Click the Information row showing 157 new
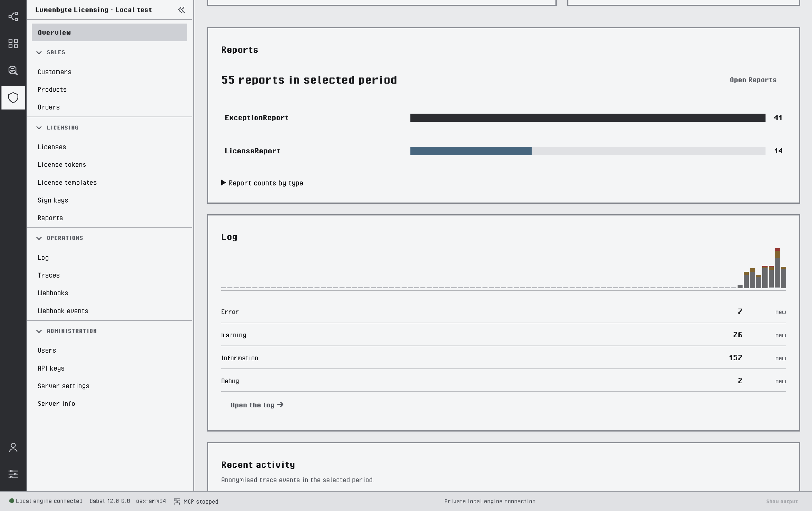Screen dimensions: 812x511 pyautogui.click(x=503, y=358)
